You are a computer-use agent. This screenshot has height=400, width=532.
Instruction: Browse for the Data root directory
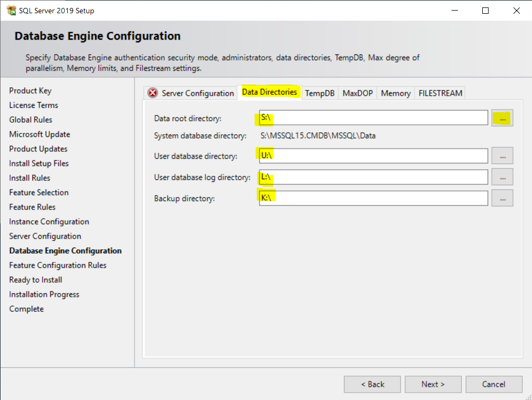coord(502,118)
